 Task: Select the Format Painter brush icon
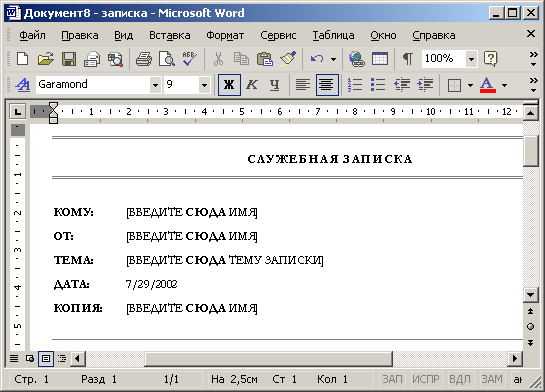[x=288, y=59]
